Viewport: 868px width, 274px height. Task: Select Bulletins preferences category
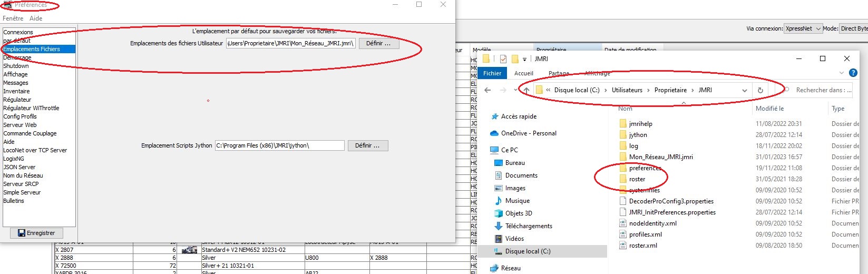[14, 201]
